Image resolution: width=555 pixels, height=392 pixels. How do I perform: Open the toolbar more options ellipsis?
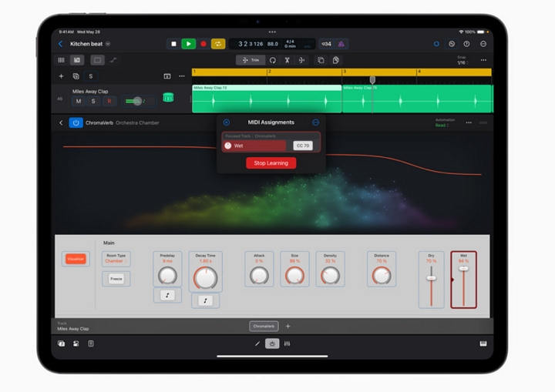pos(483,60)
